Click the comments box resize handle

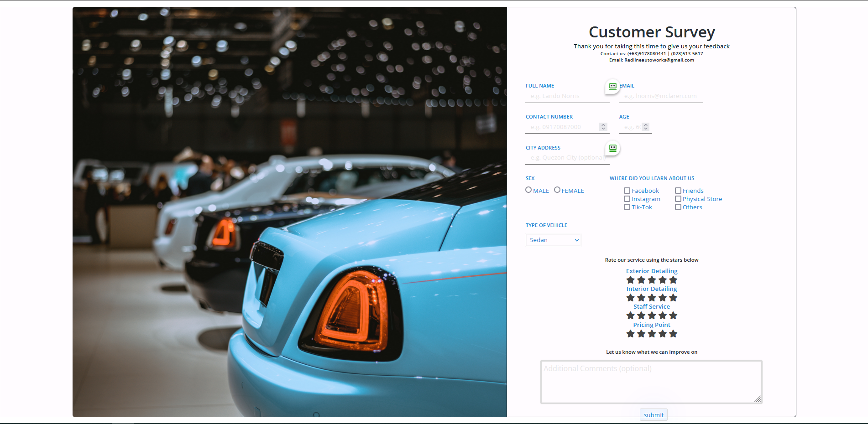tap(758, 399)
